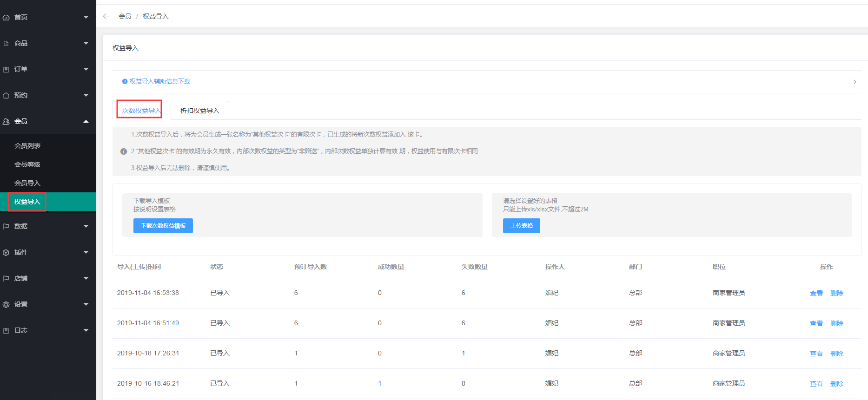The image size is (868, 400).
Task: Click the 商品 products icon in sidebar
Action: click(x=6, y=44)
